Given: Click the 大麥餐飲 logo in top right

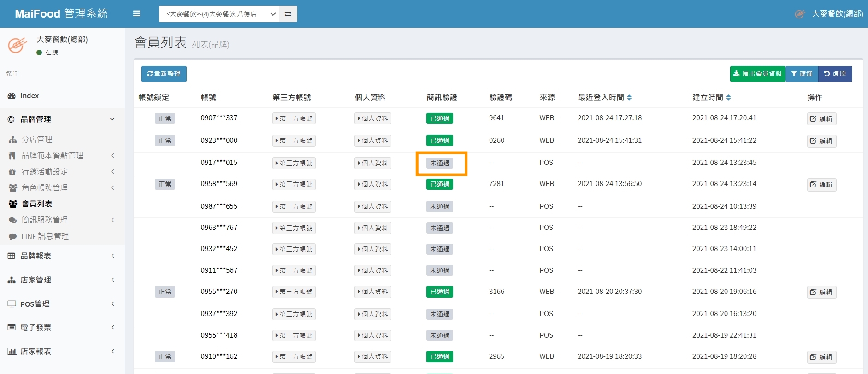Looking at the screenshot, I should point(800,14).
